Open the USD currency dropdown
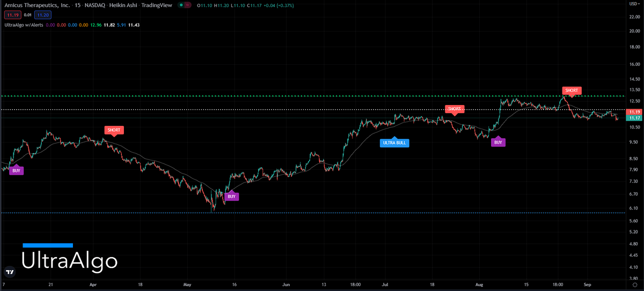The image size is (644, 291). pos(634,4)
